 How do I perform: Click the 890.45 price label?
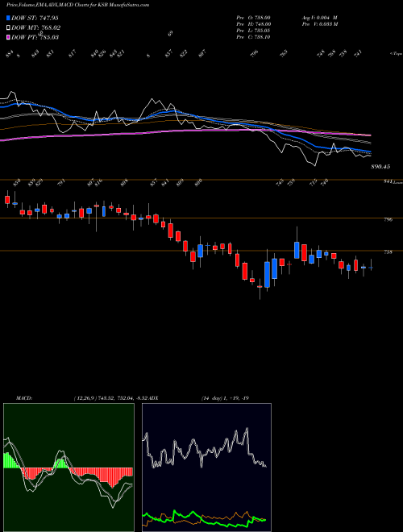click(x=380, y=167)
